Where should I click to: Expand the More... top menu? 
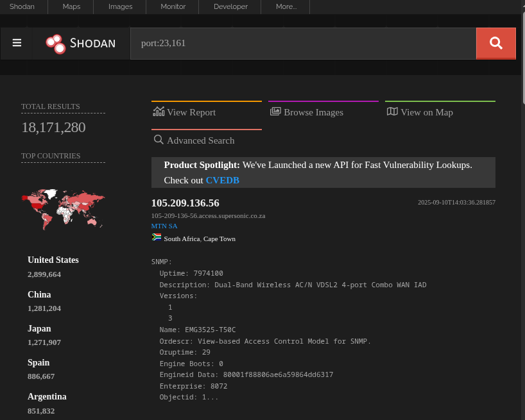click(286, 6)
